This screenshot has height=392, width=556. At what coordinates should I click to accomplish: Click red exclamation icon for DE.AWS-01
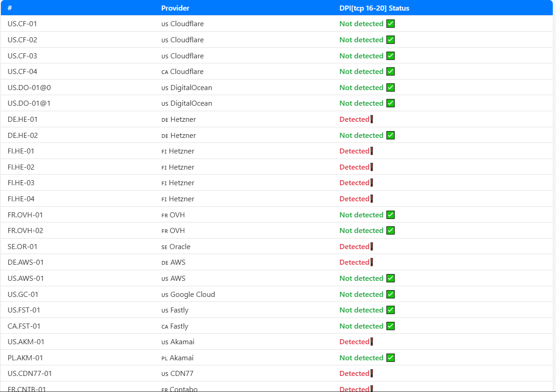point(372,262)
